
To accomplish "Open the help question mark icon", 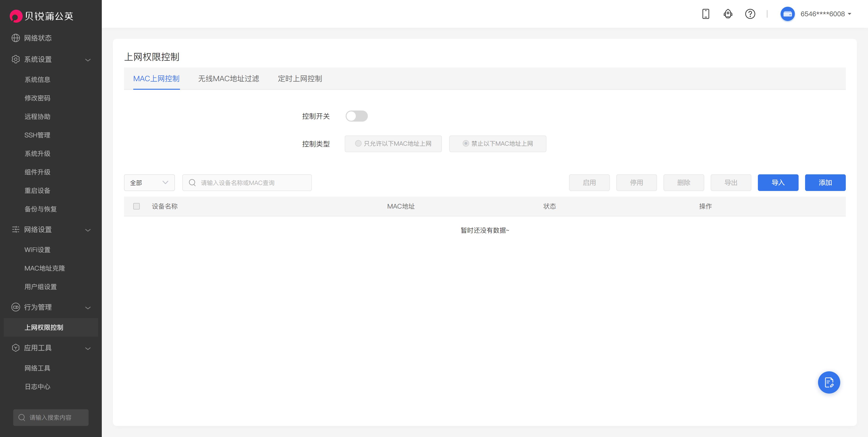I will pos(750,14).
